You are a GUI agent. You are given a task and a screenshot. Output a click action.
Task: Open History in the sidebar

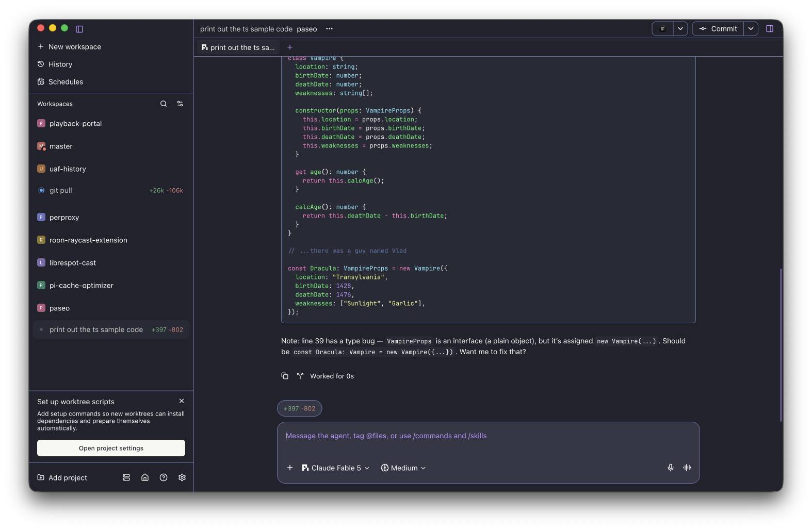55,64
